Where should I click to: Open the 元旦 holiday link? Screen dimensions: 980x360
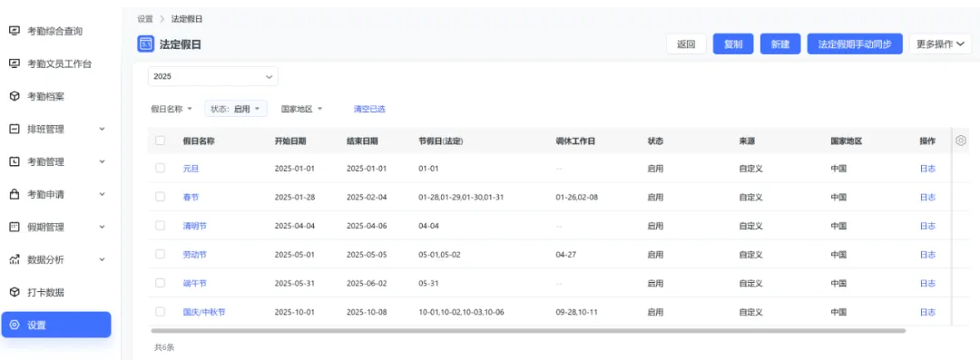pyautogui.click(x=191, y=169)
